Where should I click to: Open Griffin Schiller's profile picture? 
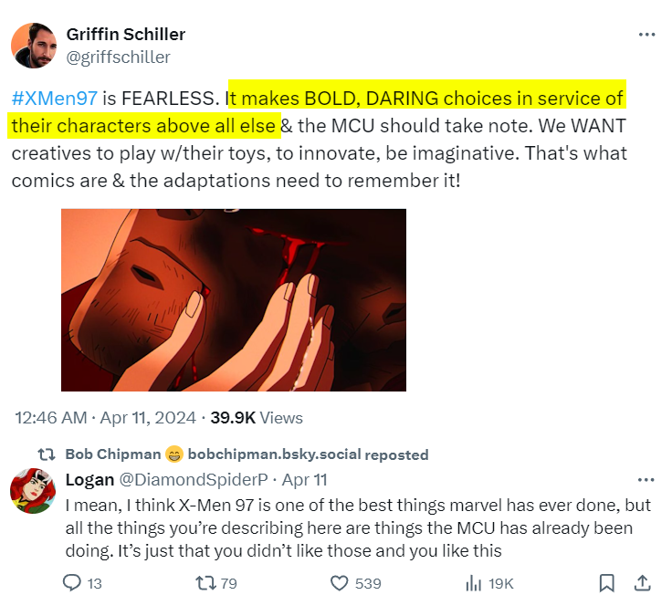coord(34,46)
